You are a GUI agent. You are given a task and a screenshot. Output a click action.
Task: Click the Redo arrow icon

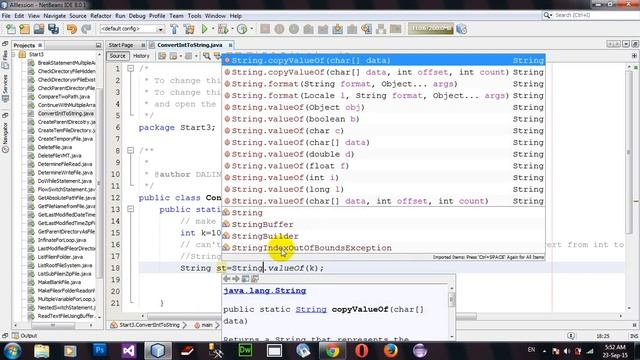click(86, 29)
